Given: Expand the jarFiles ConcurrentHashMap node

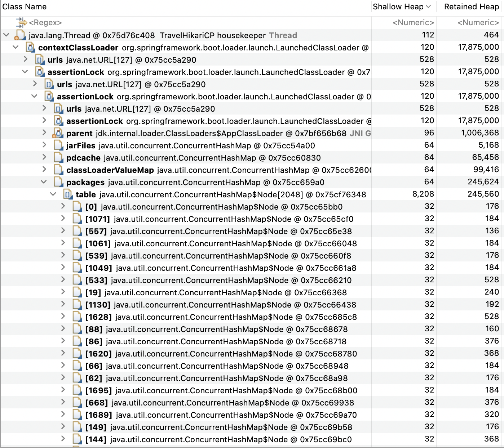Looking at the screenshot, I should click(44, 145).
